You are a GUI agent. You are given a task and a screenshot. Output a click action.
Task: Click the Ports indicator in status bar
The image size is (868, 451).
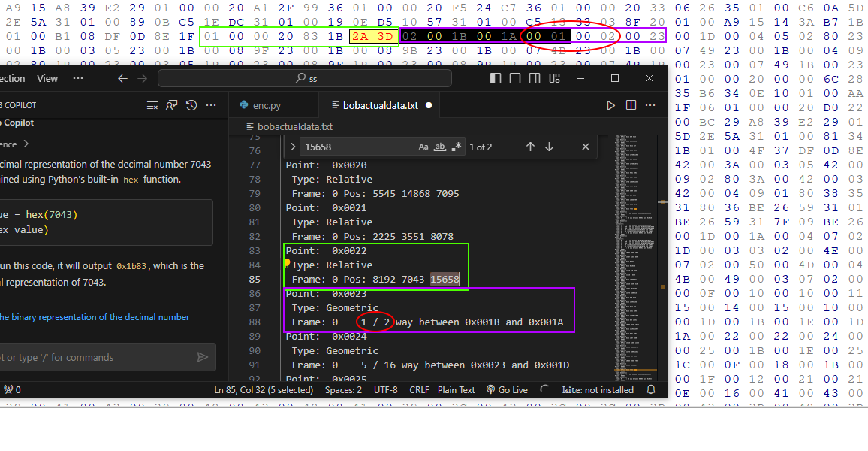(x=12, y=390)
